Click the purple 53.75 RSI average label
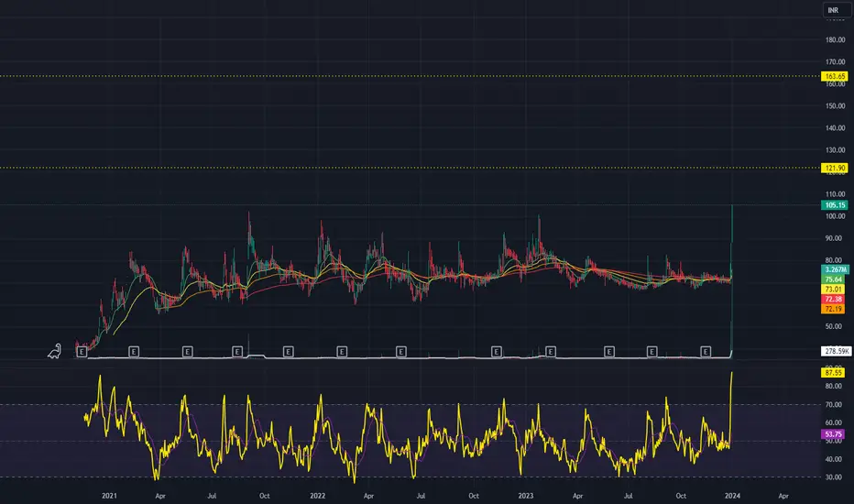854x504 pixels. tap(833, 434)
